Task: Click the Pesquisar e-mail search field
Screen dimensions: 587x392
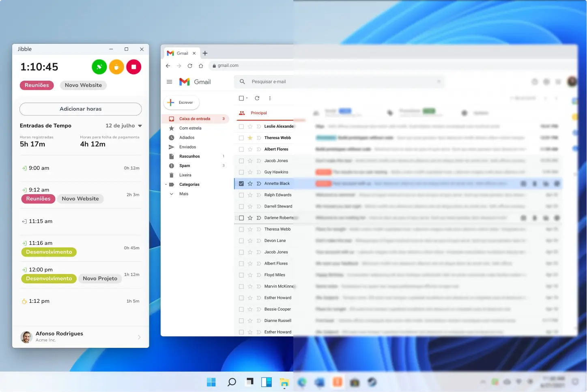Action: (339, 82)
